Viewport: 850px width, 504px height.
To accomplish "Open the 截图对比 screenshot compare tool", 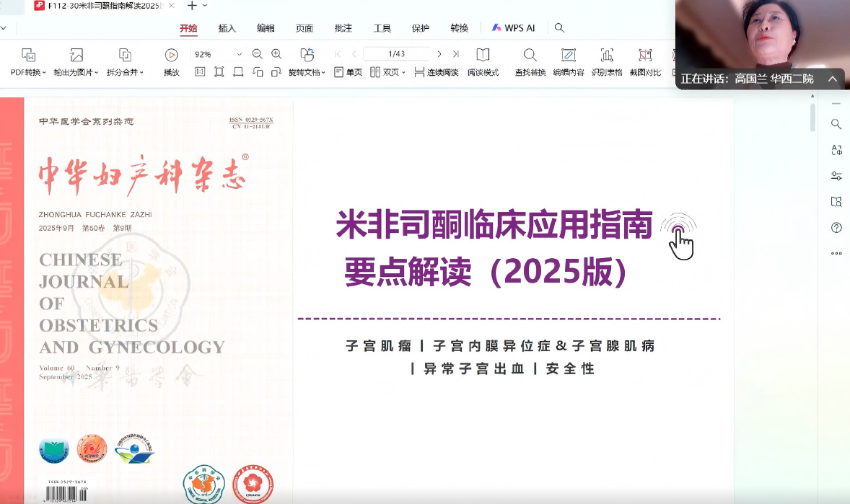I will tap(646, 61).
